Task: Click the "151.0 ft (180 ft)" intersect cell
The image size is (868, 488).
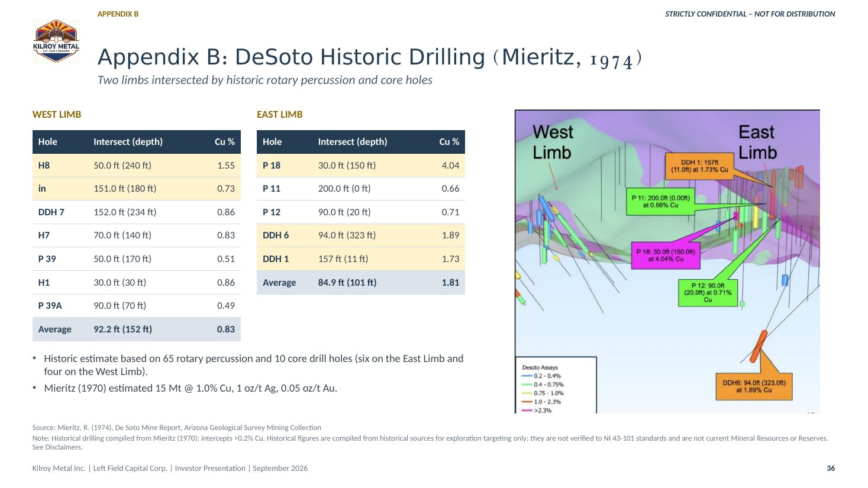Action: (125, 189)
